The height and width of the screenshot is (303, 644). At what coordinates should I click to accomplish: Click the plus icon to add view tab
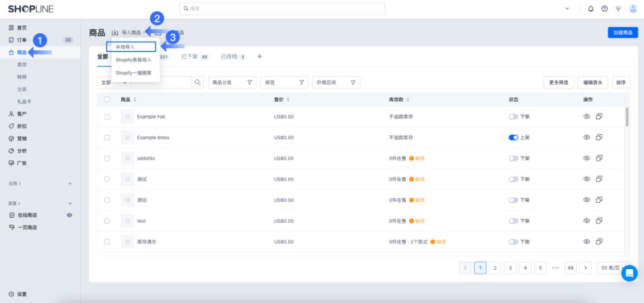259,57
